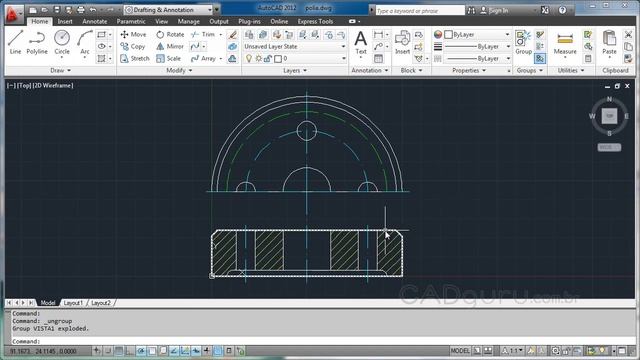Toggle the MODEL space button in status bar

pos(460,351)
